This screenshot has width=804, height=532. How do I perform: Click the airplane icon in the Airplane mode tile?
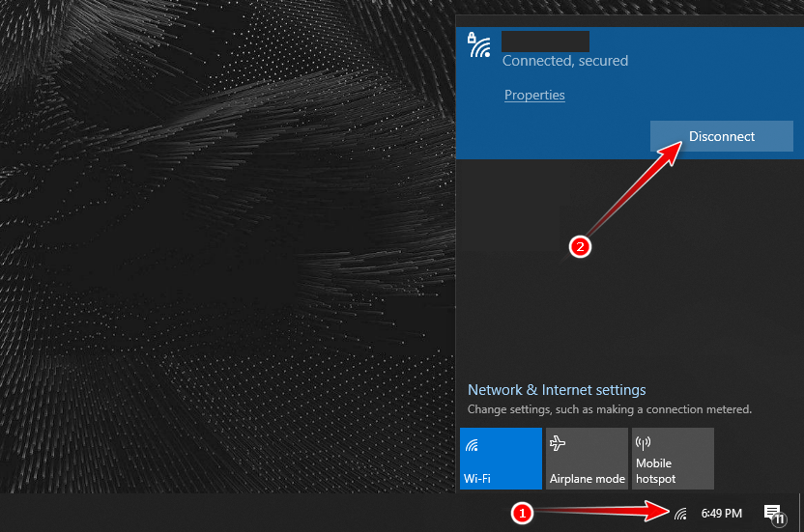tap(558, 443)
